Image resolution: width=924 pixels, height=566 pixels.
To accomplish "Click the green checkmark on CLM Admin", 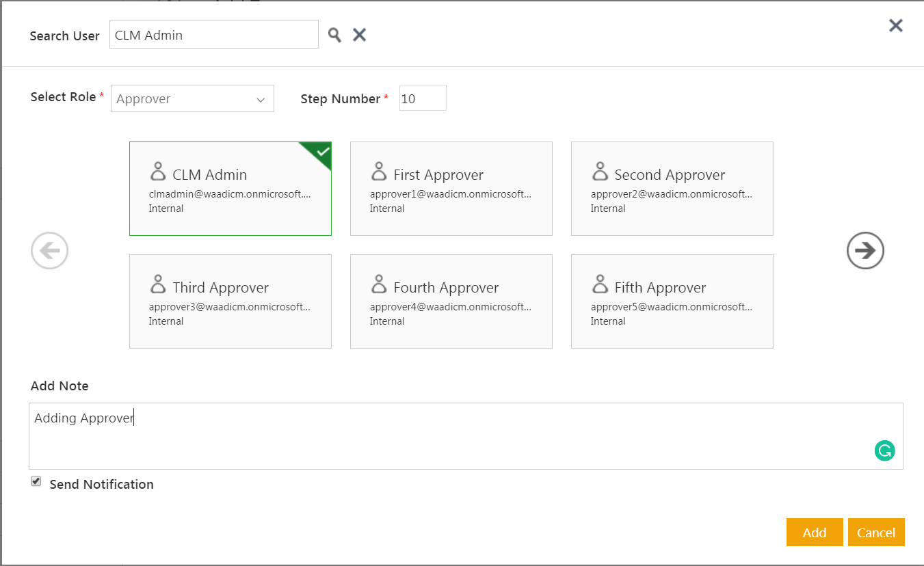I will [322, 152].
